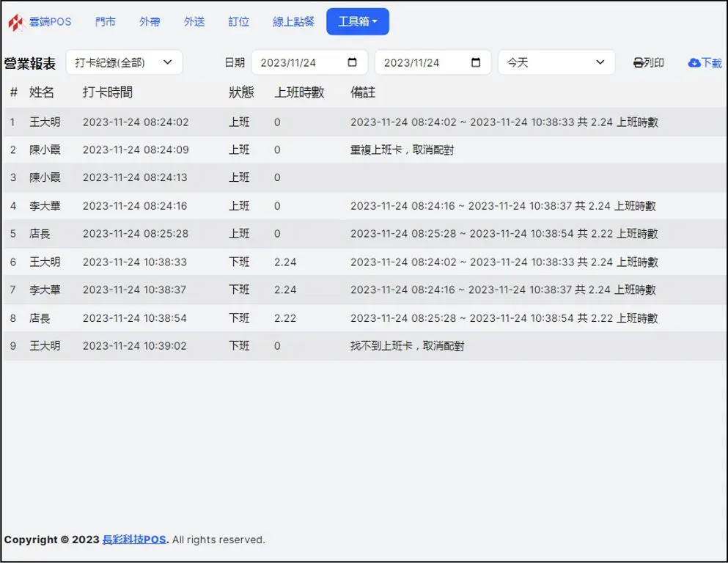The image size is (728, 563).
Task: Click the printer icon beside 列印
Action: (637, 62)
